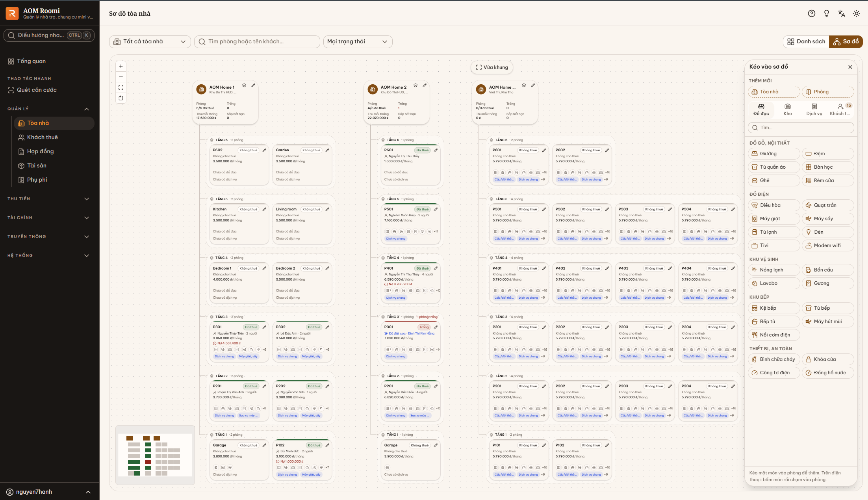Screen dimensions: 868x500
Task: Open the Khách thuê panel tab
Action: [840, 110]
